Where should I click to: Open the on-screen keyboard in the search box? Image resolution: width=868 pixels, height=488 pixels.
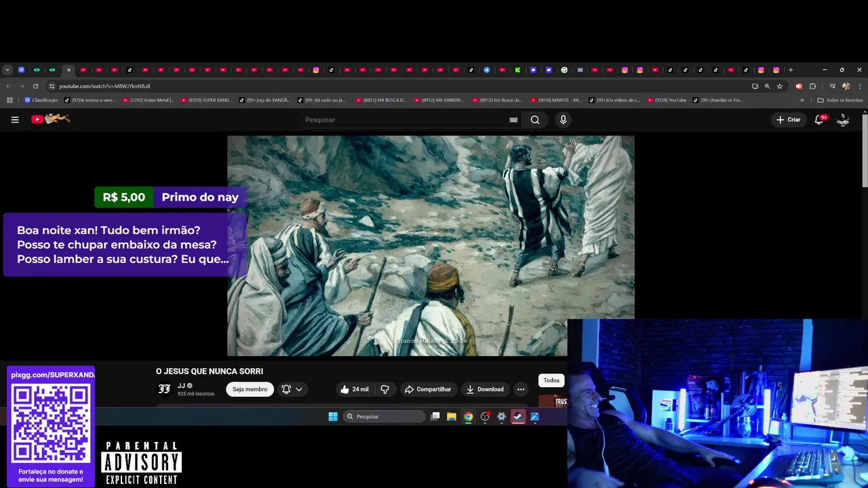[513, 120]
